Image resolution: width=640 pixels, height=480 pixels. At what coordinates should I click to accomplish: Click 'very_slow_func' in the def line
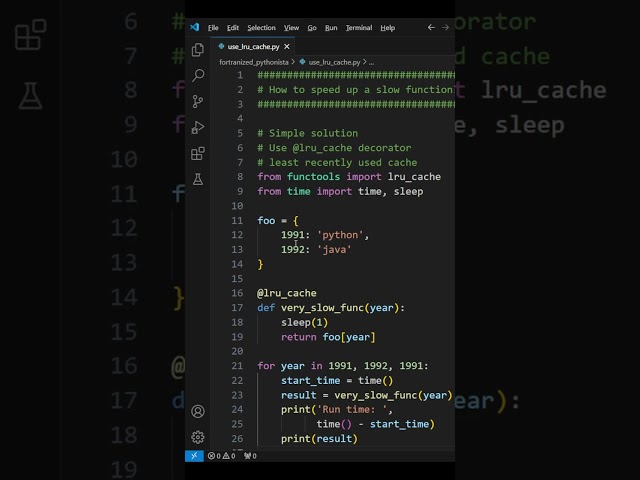tap(322, 308)
